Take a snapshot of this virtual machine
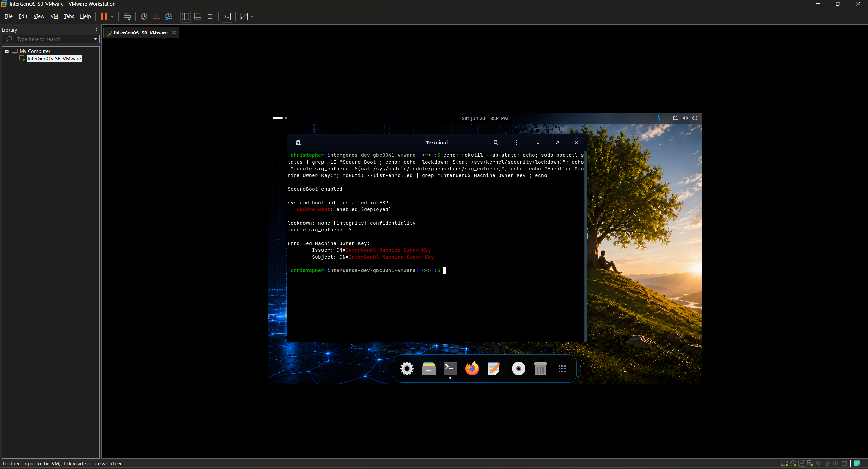Screen dimensions: 868x469 (144, 16)
